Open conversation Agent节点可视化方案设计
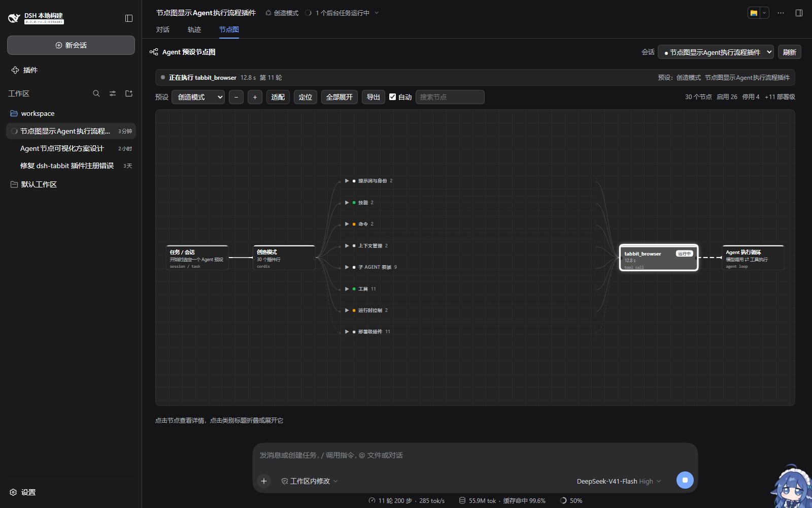 [71, 148]
